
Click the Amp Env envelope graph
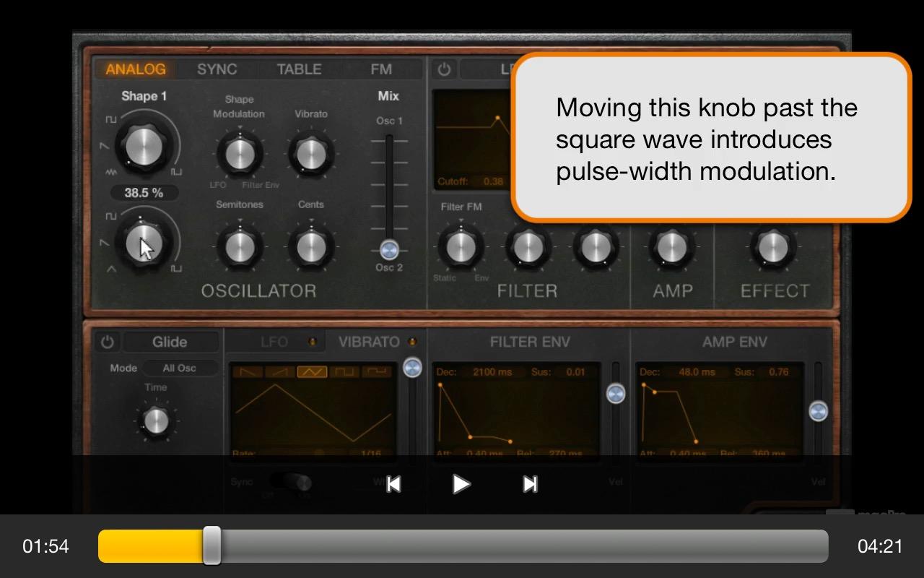tap(720, 413)
